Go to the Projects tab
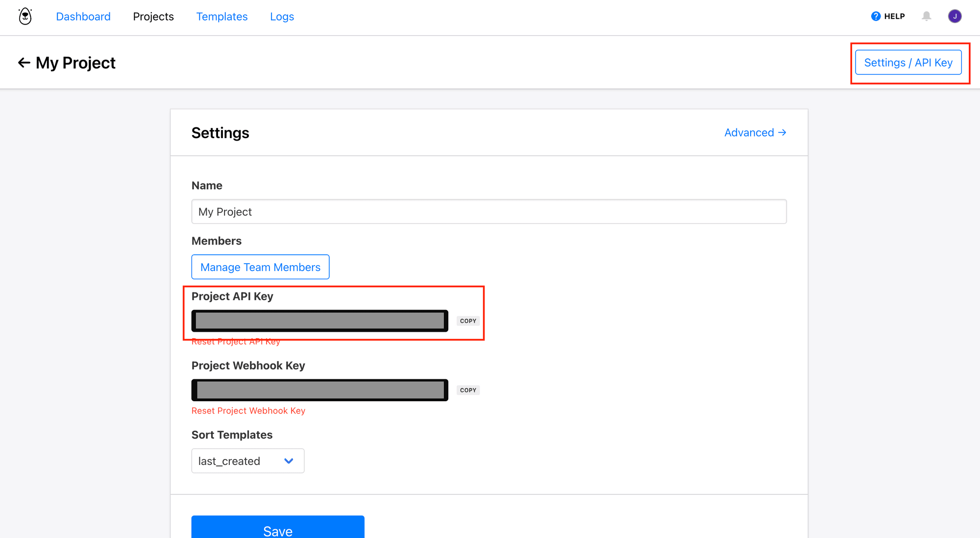980x538 pixels. 153,17
